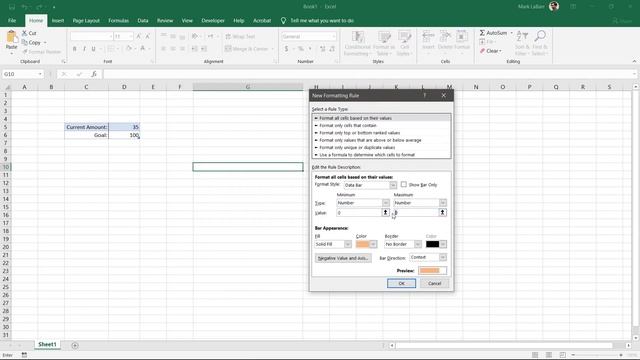Open the black border Color swatch

tap(436, 244)
